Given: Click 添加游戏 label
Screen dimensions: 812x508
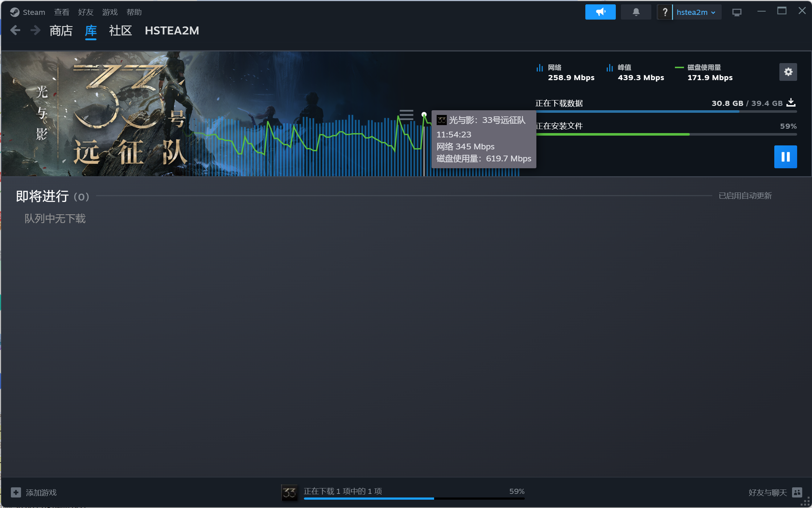Looking at the screenshot, I should pyautogui.click(x=41, y=492).
